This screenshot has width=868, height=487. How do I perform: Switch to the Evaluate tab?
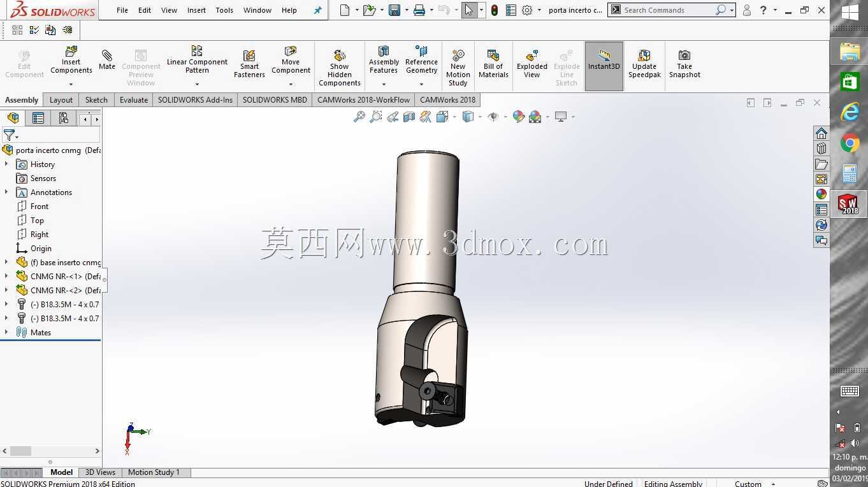[134, 100]
